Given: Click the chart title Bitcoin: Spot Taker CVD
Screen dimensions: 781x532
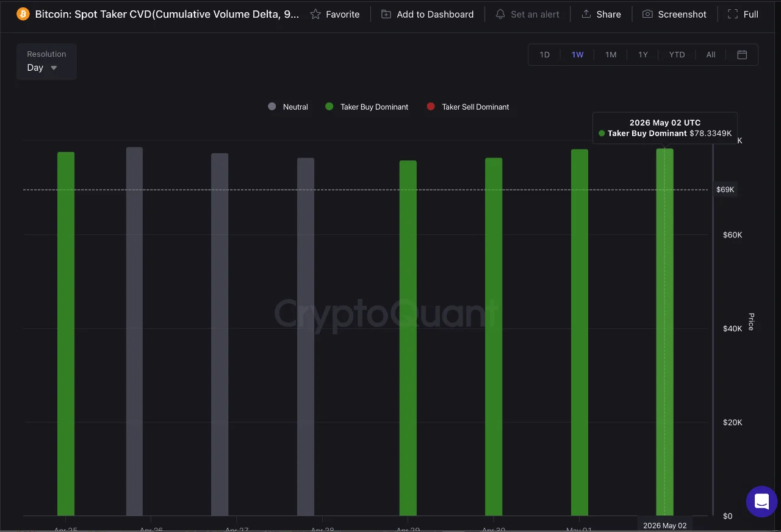Looking at the screenshot, I should [x=167, y=14].
